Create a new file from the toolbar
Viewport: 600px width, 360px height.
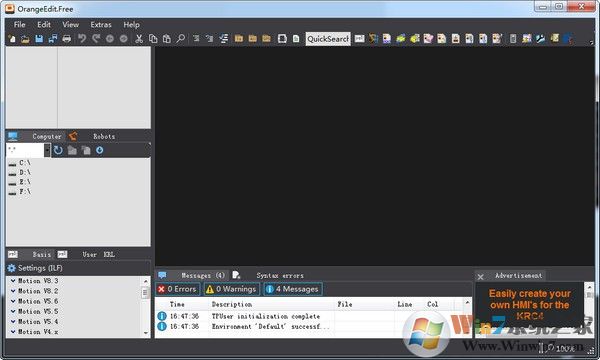[x=12, y=39]
